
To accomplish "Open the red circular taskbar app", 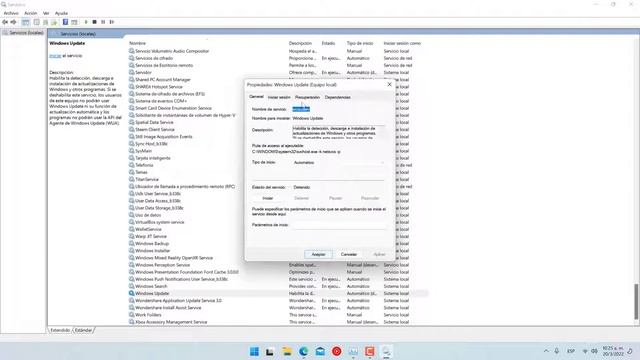I will coord(337,351).
